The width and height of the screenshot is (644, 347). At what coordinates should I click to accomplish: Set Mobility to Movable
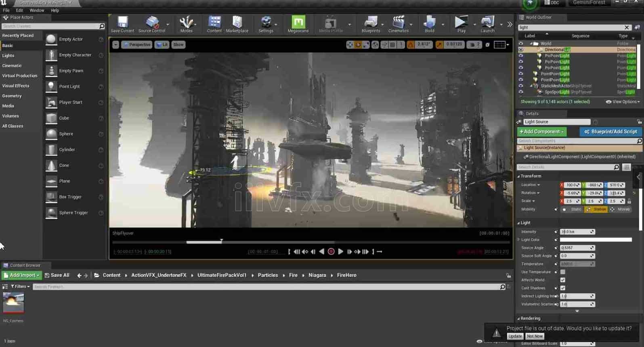(620, 209)
